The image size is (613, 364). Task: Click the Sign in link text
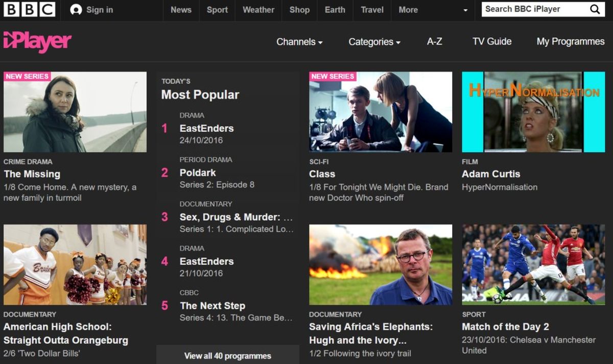[x=100, y=10]
